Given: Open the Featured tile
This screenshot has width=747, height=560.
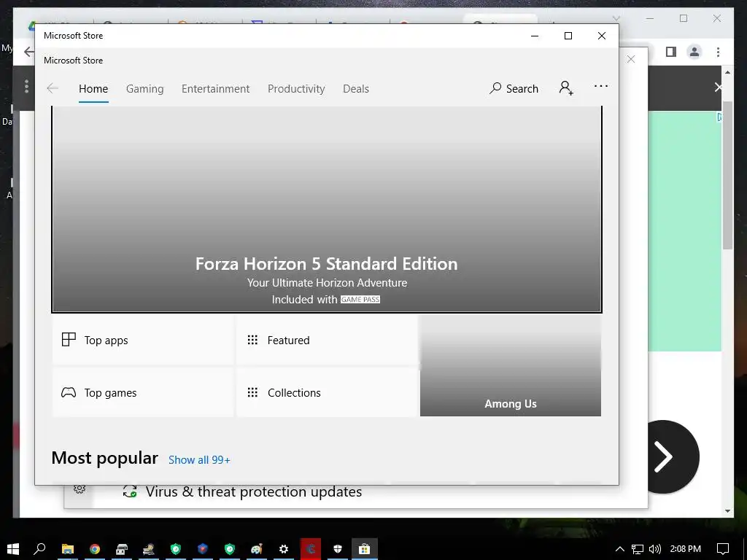Looking at the screenshot, I should [327, 340].
